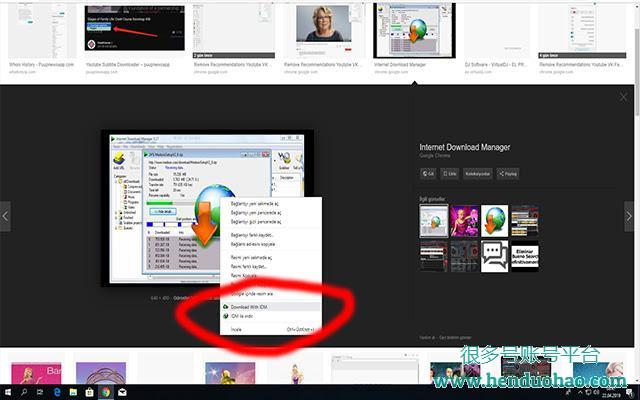Open the 'Internet Download Manager' title link
640x400 pixels.
coord(464,147)
